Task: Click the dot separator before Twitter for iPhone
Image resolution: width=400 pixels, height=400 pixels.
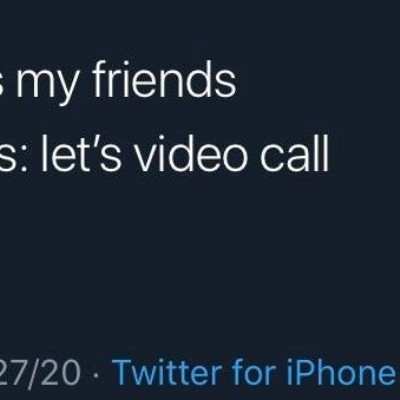Action: (96, 374)
